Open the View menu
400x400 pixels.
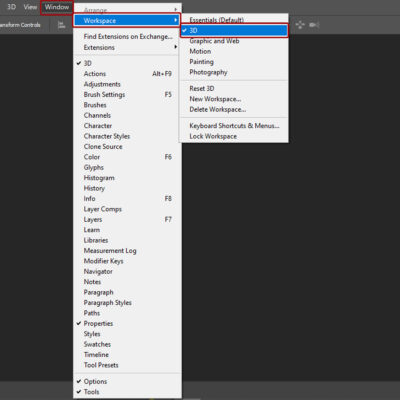click(30, 7)
